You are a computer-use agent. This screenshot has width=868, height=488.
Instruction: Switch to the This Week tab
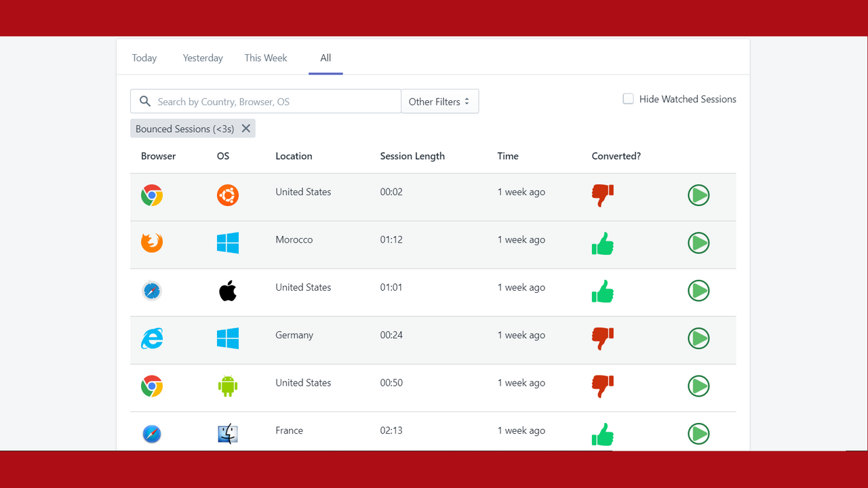[x=266, y=58]
